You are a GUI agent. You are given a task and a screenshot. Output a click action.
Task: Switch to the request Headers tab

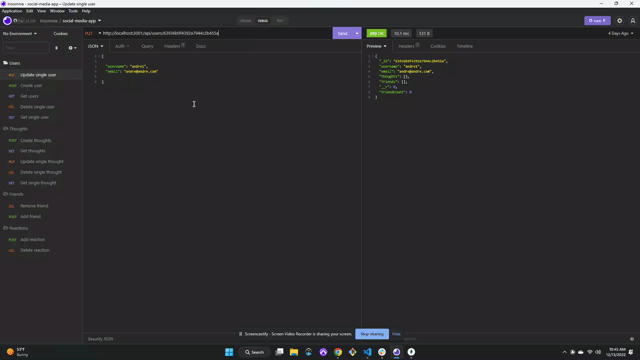pyautogui.click(x=174, y=46)
